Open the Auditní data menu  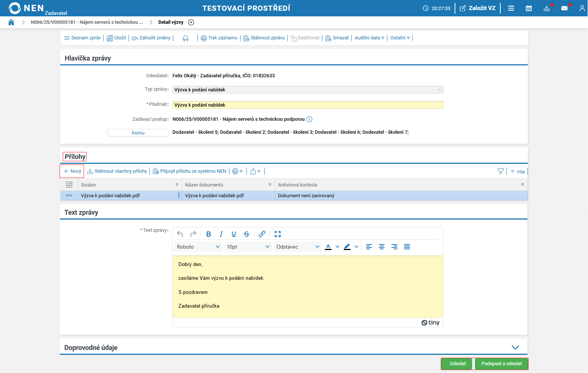click(369, 38)
